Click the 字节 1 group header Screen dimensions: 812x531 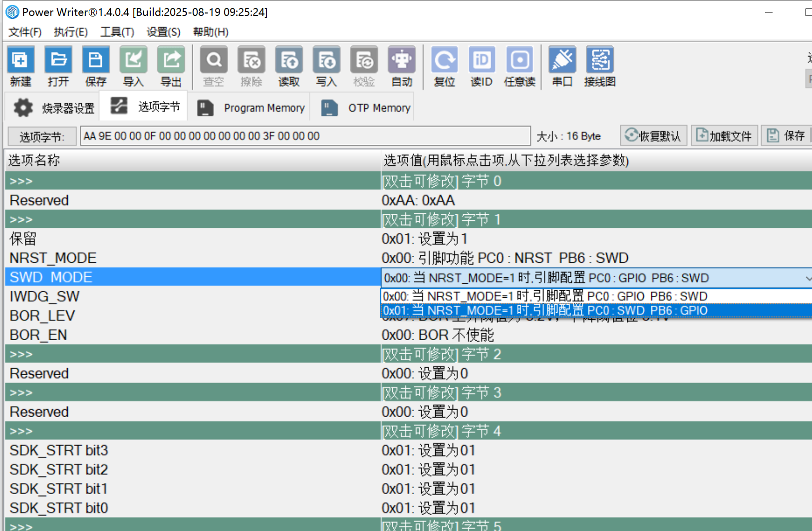tap(408, 219)
